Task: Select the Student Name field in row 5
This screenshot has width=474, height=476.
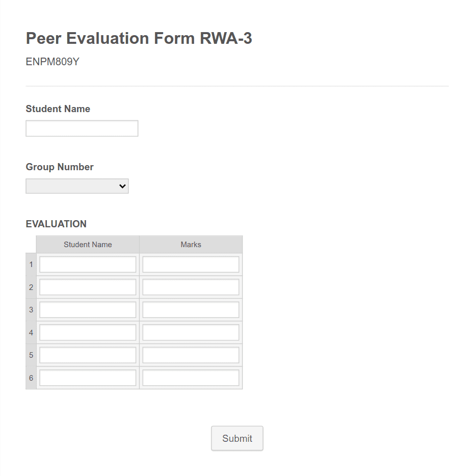Action: [x=87, y=355]
